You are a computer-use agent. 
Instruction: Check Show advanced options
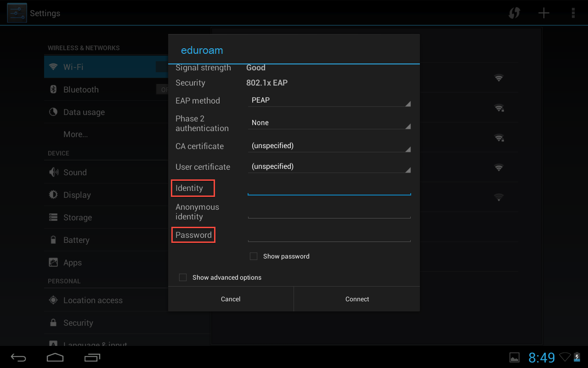[x=183, y=277]
